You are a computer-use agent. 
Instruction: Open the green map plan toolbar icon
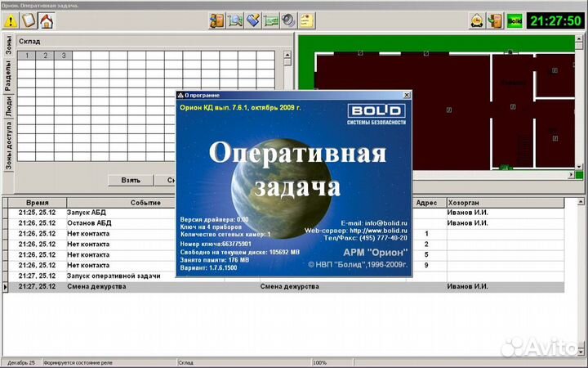pos(271,20)
